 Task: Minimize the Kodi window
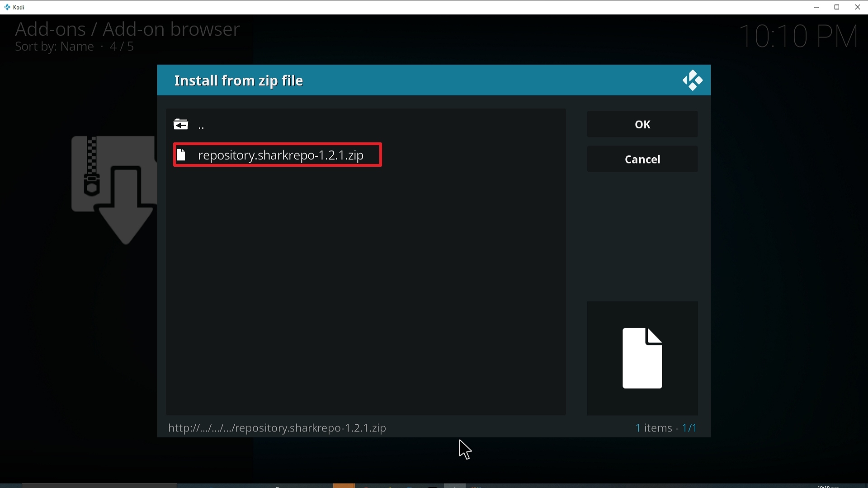coord(817,7)
